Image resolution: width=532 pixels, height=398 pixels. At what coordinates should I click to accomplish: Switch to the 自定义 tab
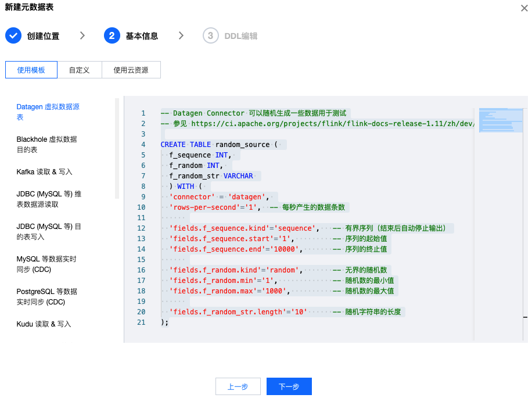click(x=80, y=70)
